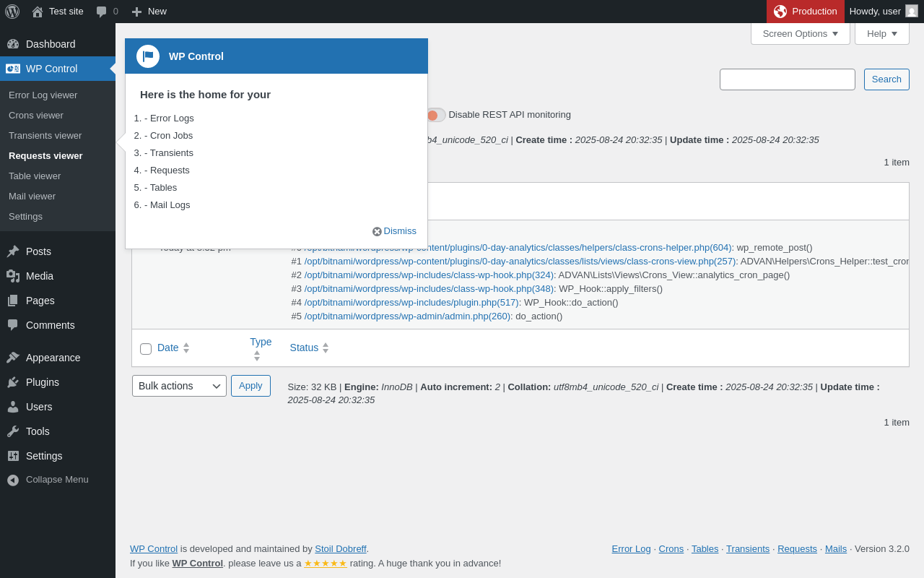The image size is (924, 578).
Task: Dismiss the WP Control pointer popup
Action: pyautogui.click(x=394, y=231)
